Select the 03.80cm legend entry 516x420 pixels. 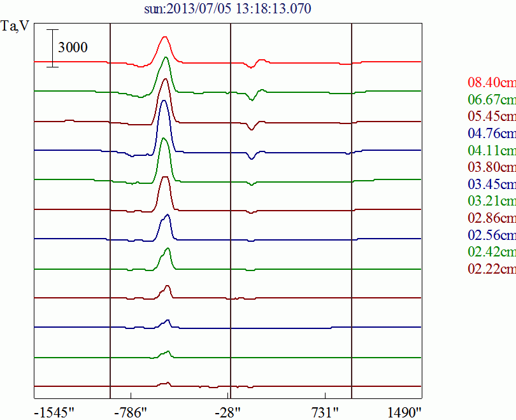click(x=492, y=167)
